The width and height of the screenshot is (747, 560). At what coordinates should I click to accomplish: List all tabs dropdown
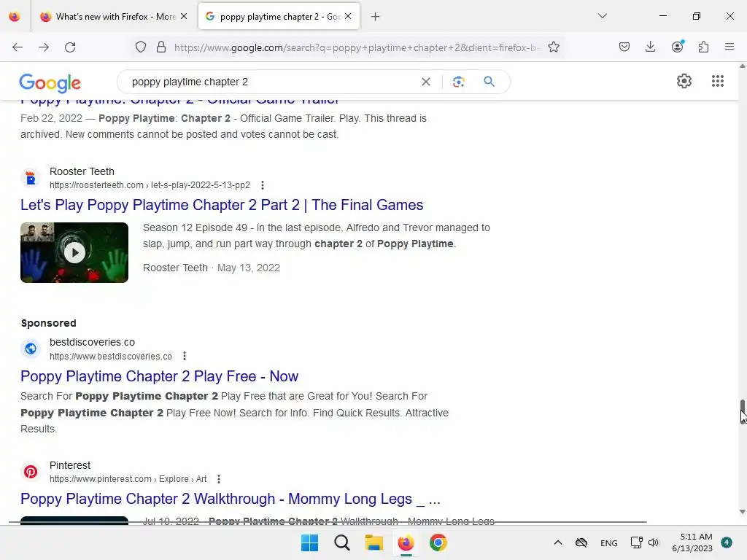(x=603, y=16)
